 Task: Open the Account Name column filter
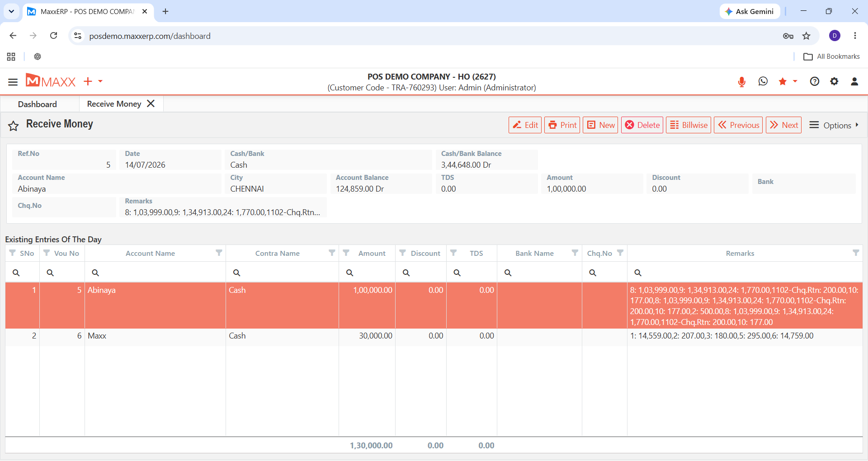coord(219,253)
